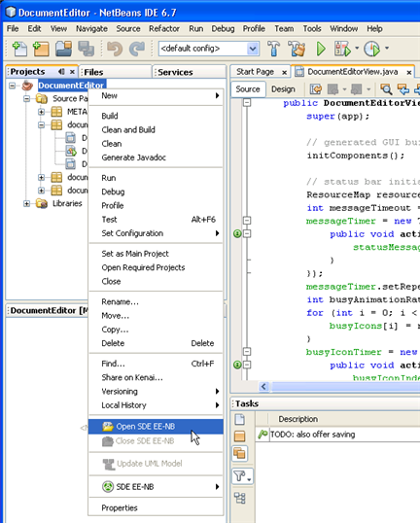Collapse the DocumentEditor project node
The width and height of the screenshot is (420, 523).
coord(13,86)
